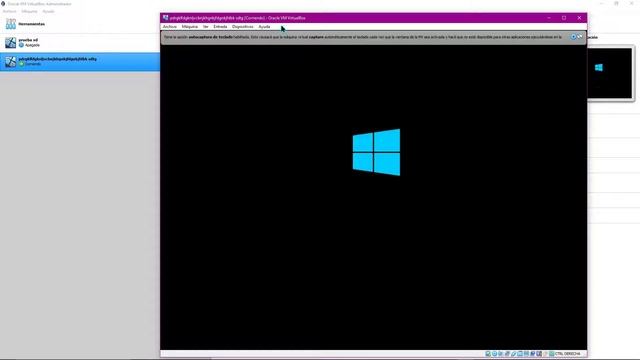Open Ayuda menu in the VM window

[264, 27]
